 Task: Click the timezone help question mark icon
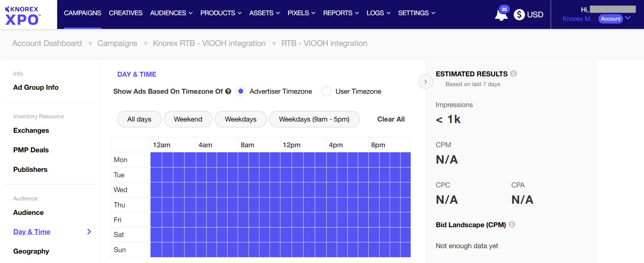tap(228, 91)
